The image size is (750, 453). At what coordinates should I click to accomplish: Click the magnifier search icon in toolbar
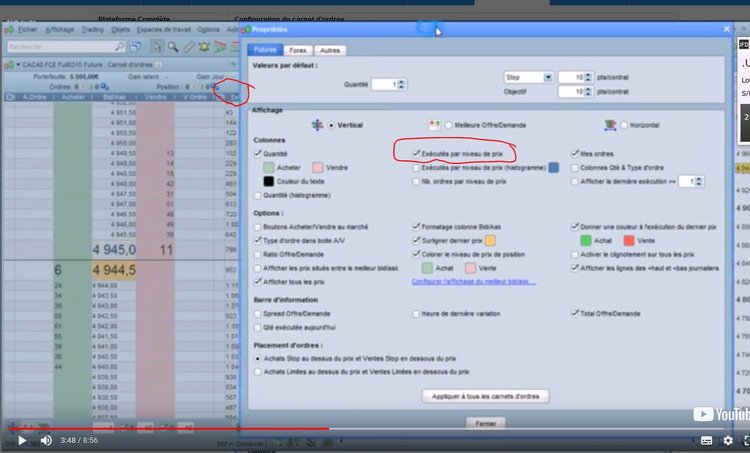click(173, 47)
